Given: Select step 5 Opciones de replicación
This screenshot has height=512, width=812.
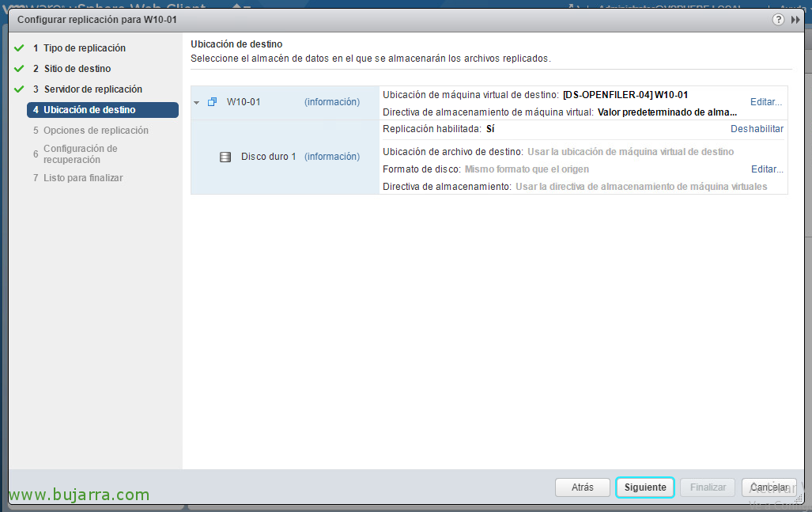Looking at the screenshot, I should click(x=96, y=131).
